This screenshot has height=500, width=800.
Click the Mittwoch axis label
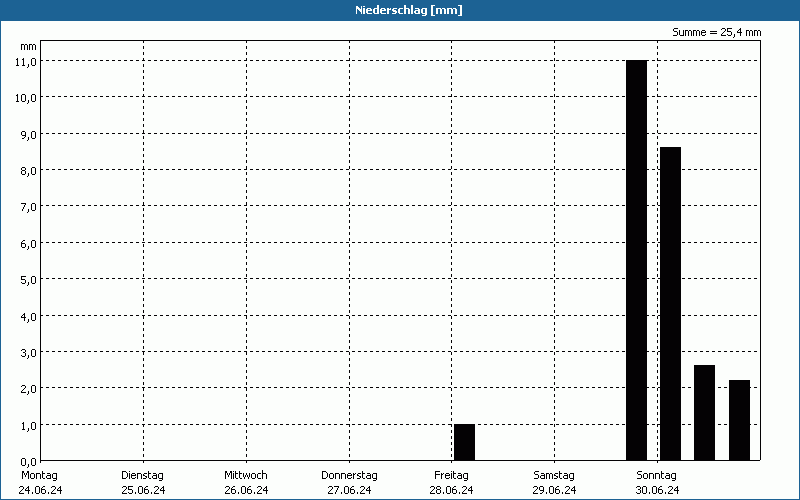pos(246,476)
